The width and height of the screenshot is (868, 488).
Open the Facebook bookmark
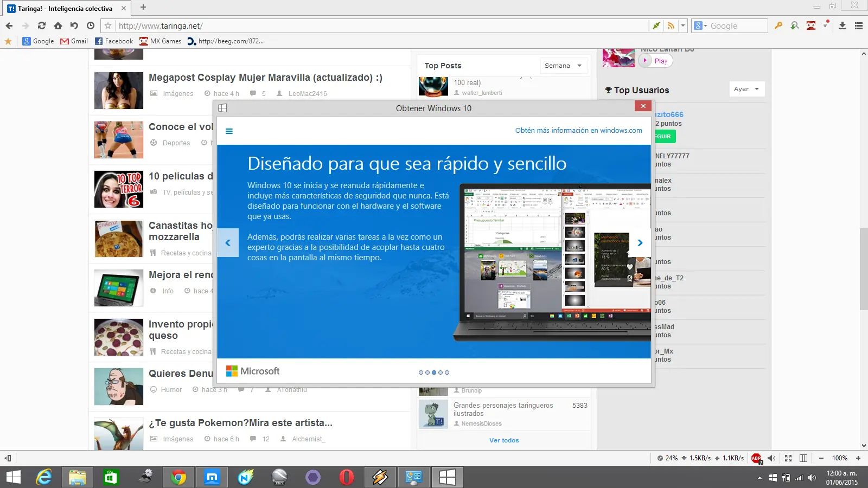click(x=114, y=41)
